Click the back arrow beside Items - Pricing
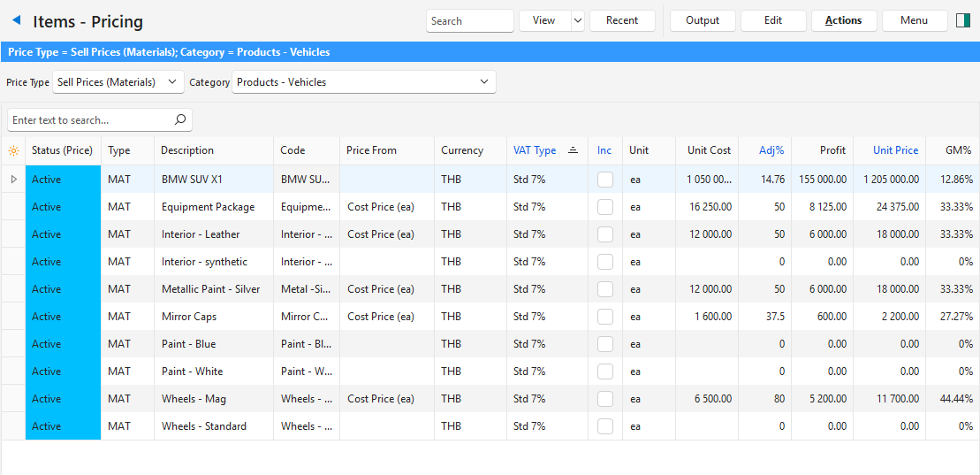980x475 pixels. pos(16,20)
